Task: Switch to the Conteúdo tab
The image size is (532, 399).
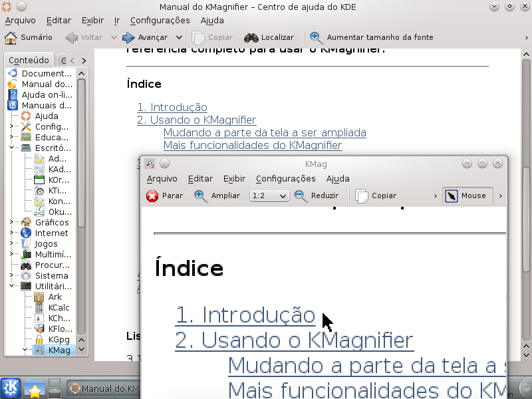Action: (29, 61)
